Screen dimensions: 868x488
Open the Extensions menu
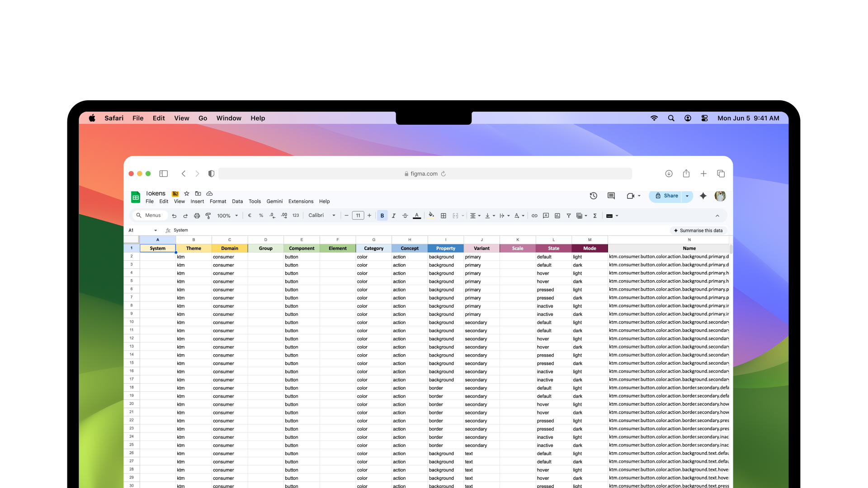coord(301,202)
